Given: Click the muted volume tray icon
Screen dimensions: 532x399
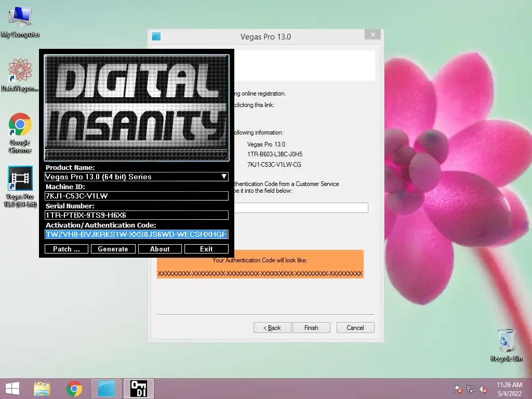Looking at the screenshot, I should tap(483, 389).
